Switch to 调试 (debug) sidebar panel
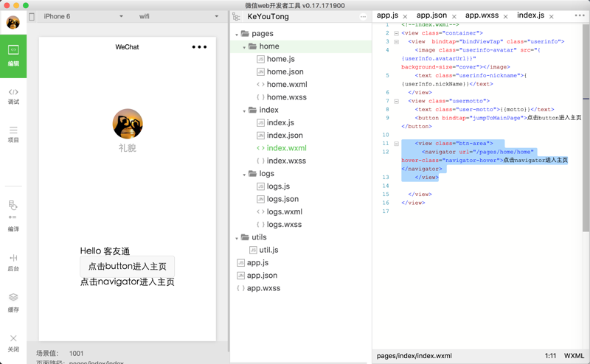 click(x=13, y=97)
